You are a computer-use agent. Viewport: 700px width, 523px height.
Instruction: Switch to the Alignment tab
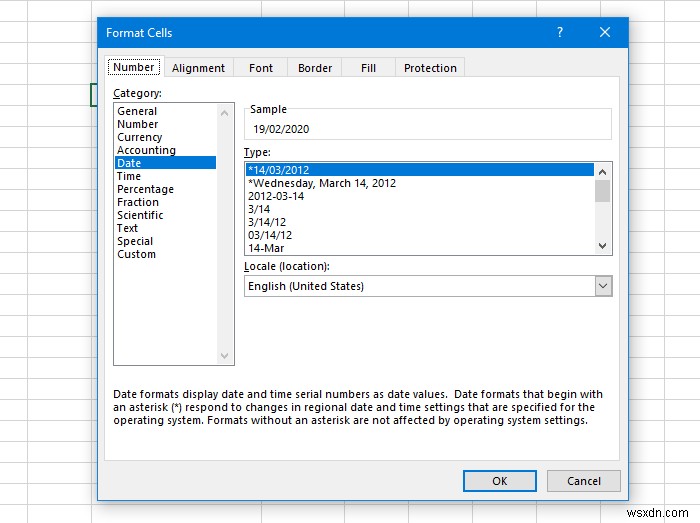coord(198,68)
